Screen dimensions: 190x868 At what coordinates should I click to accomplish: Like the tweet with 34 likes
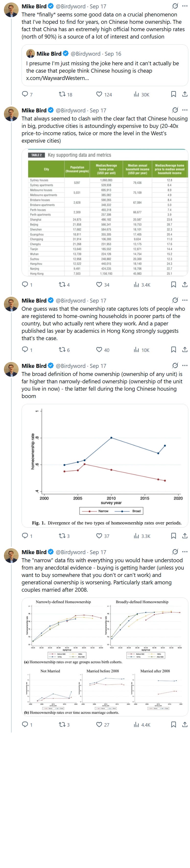coord(99,285)
